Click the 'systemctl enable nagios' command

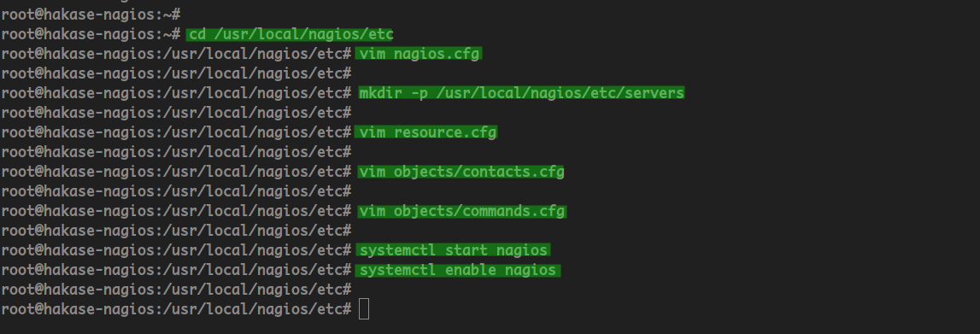coord(457,270)
